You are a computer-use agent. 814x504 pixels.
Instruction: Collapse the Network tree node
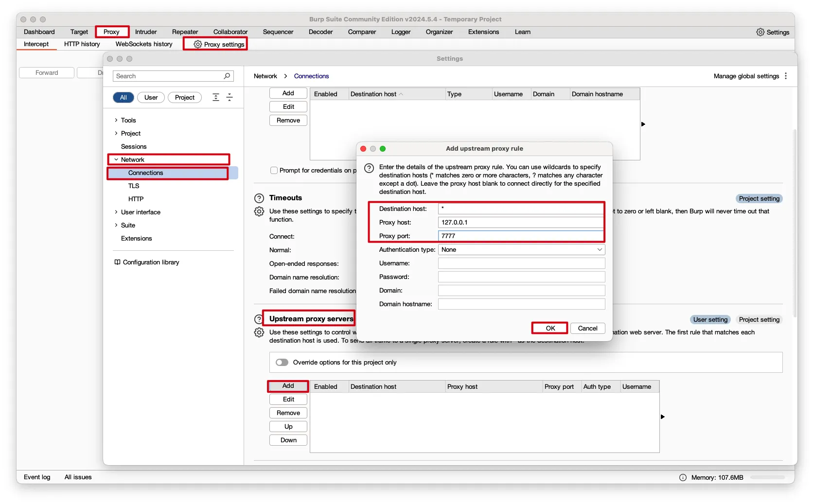click(116, 159)
